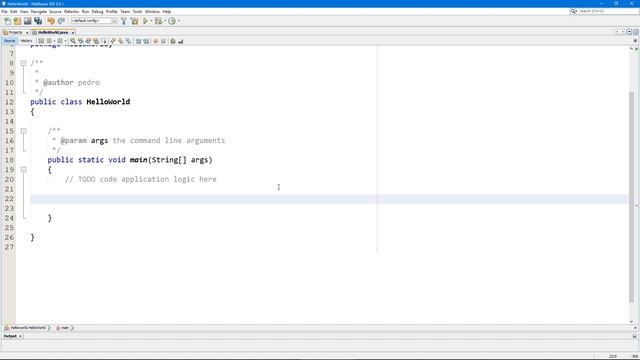The height and width of the screenshot is (360, 640).
Task: Open the Help menu
Action: (x=167, y=11)
